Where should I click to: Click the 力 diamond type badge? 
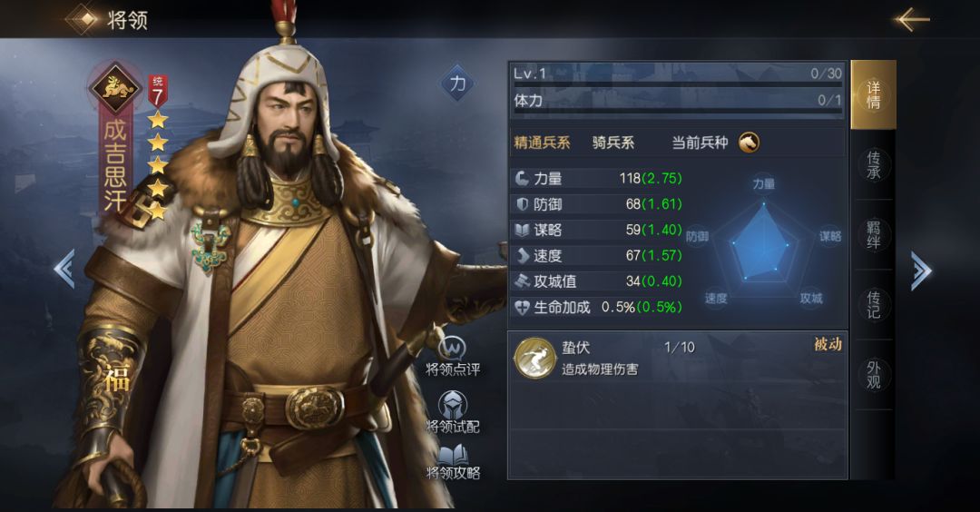458,84
